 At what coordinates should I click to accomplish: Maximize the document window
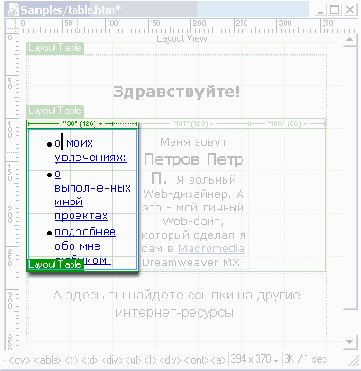[x=335, y=10]
